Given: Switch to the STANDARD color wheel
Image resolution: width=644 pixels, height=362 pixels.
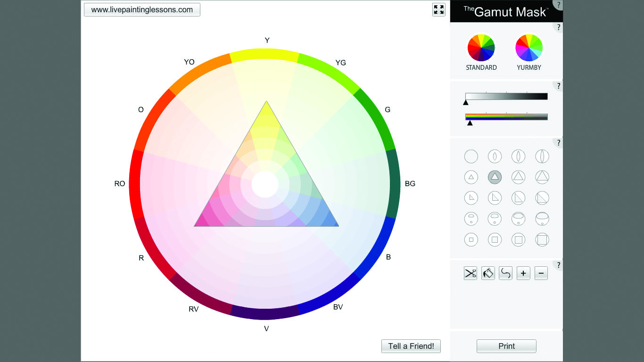Looking at the screenshot, I should pyautogui.click(x=481, y=48).
